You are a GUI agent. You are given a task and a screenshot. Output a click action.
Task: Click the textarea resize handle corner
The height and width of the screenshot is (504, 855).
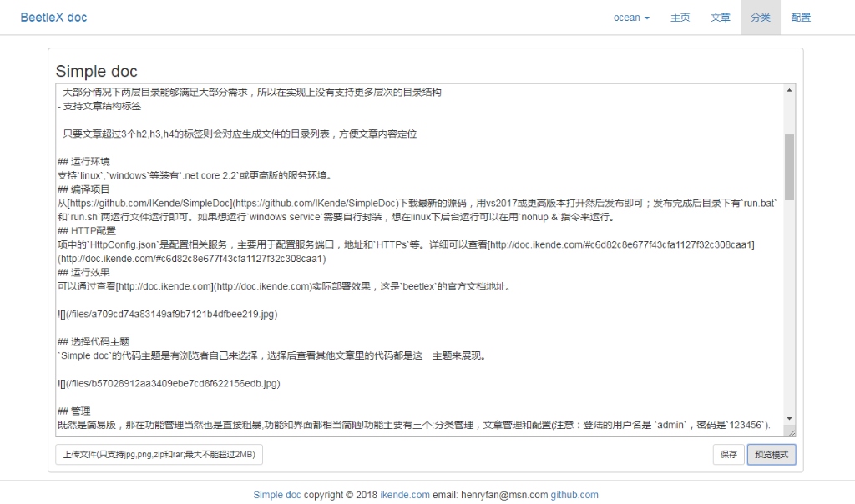790,431
